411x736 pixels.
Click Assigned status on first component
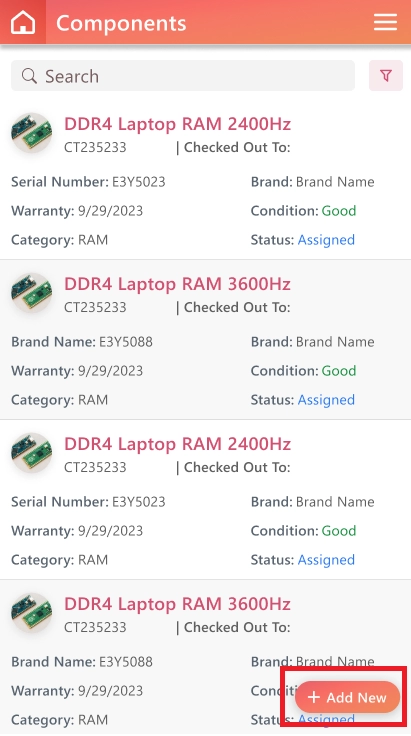[326, 240]
